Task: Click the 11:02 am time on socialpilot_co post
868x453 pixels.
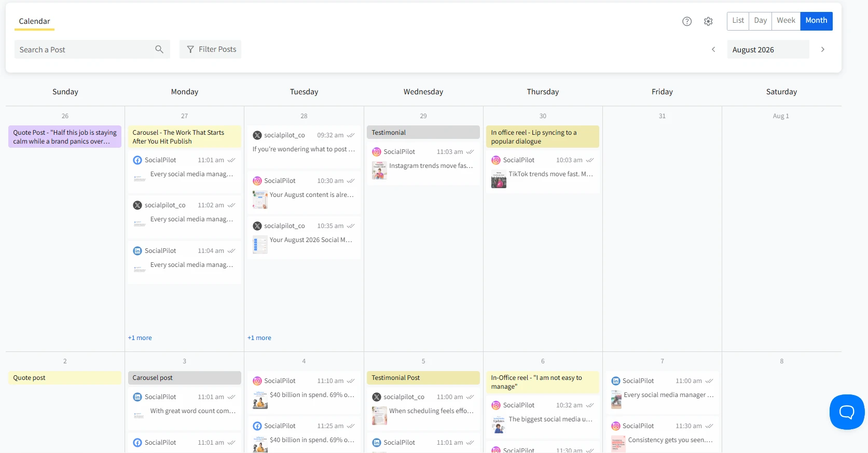Action: (x=211, y=205)
